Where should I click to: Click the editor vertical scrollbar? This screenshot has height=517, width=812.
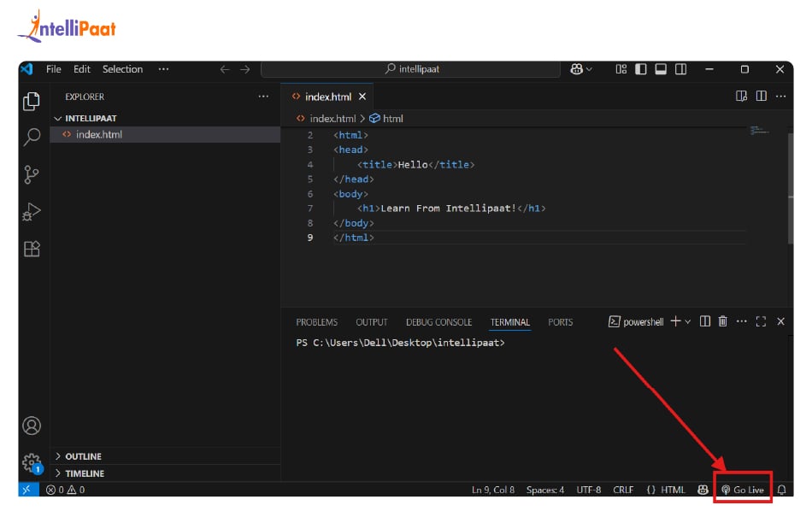pyautogui.click(x=791, y=188)
